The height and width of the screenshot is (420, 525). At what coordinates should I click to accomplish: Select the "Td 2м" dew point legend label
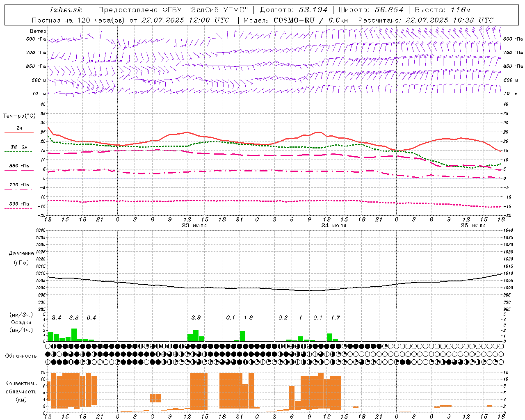(19, 147)
